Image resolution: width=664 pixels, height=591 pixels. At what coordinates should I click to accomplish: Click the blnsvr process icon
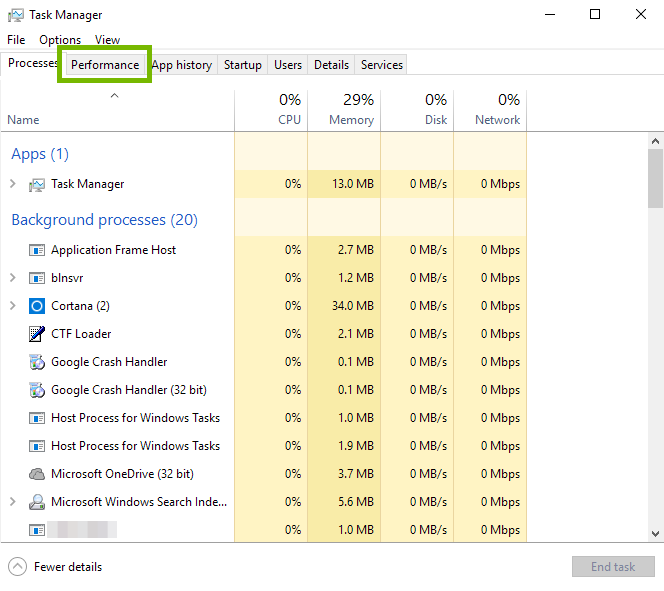(x=37, y=278)
